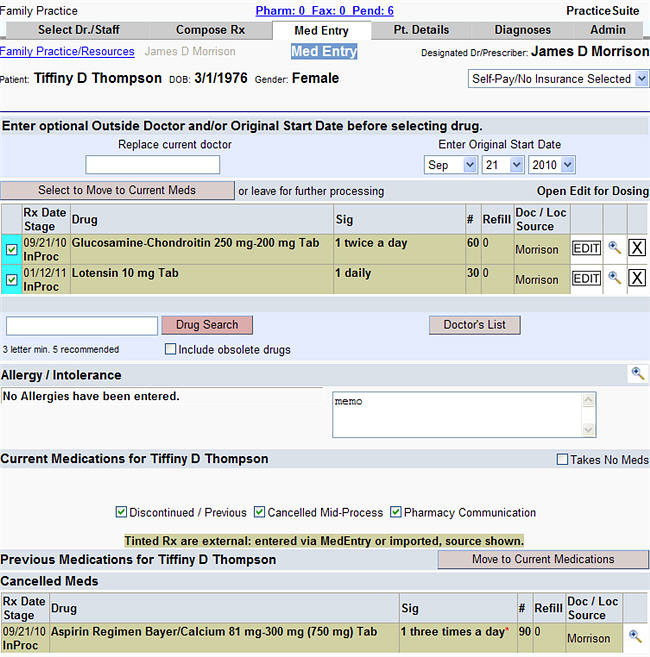Open Pharm/Fax/Pend status link

click(x=324, y=10)
